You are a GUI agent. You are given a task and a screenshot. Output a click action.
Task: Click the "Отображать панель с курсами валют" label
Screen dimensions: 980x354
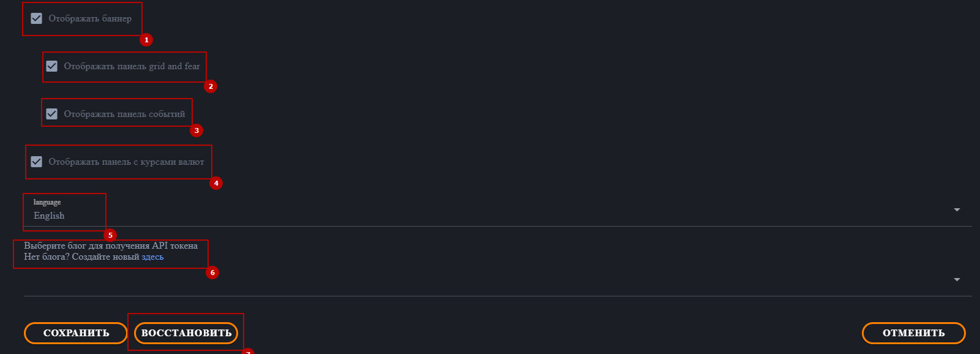click(x=126, y=162)
